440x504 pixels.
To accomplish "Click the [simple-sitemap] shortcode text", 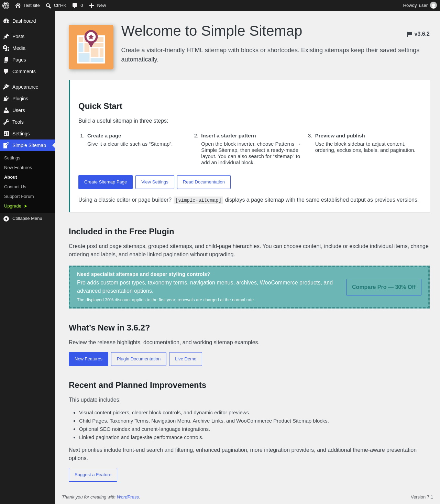I will click(198, 200).
